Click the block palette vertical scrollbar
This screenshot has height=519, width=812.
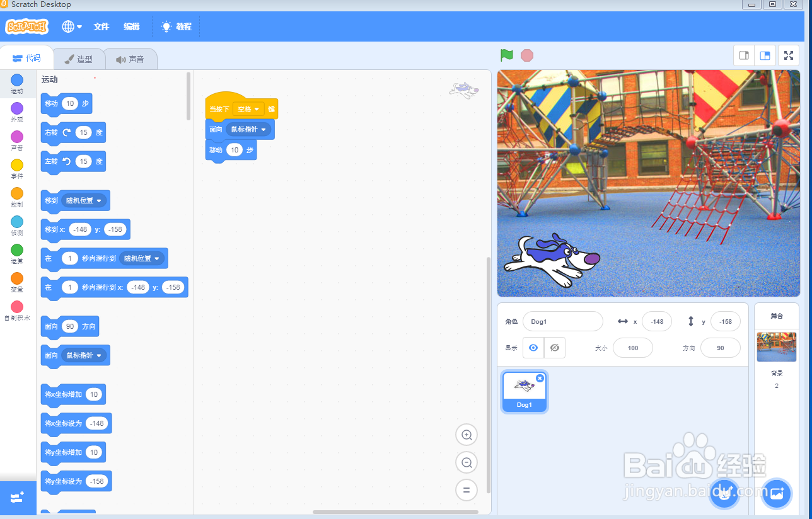click(188, 96)
